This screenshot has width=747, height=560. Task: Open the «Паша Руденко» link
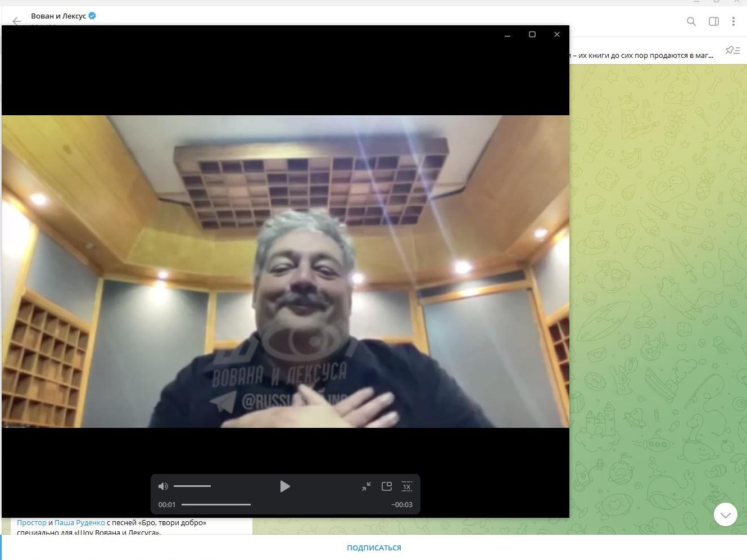tap(80, 523)
